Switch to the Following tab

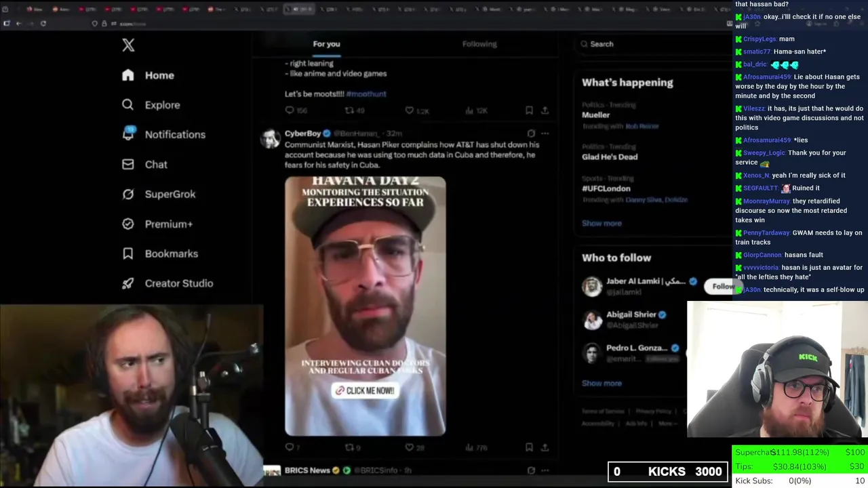[479, 44]
